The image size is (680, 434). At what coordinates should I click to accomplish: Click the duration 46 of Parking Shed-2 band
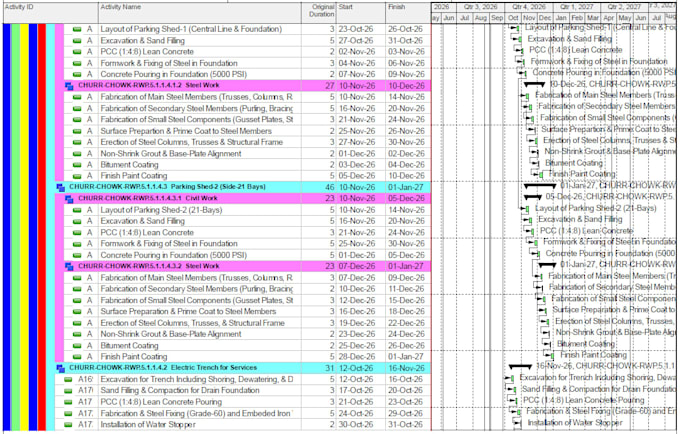(319, 187)
